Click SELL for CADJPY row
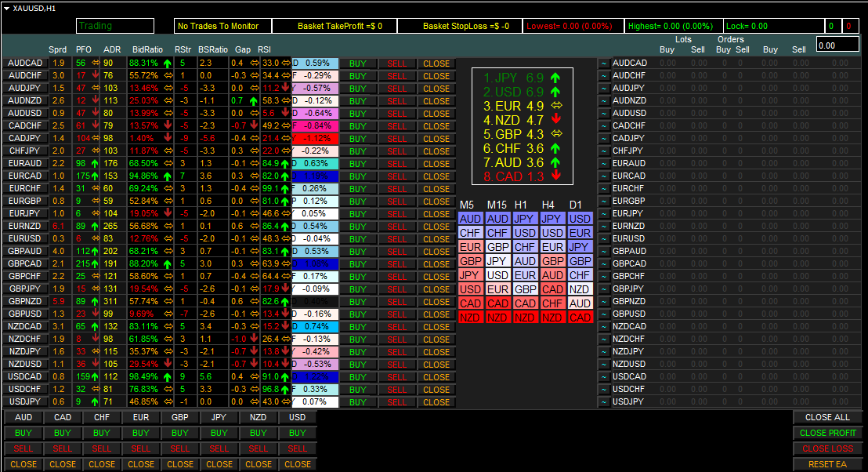Viewport: 868px width, 472px height. (396, 139)
